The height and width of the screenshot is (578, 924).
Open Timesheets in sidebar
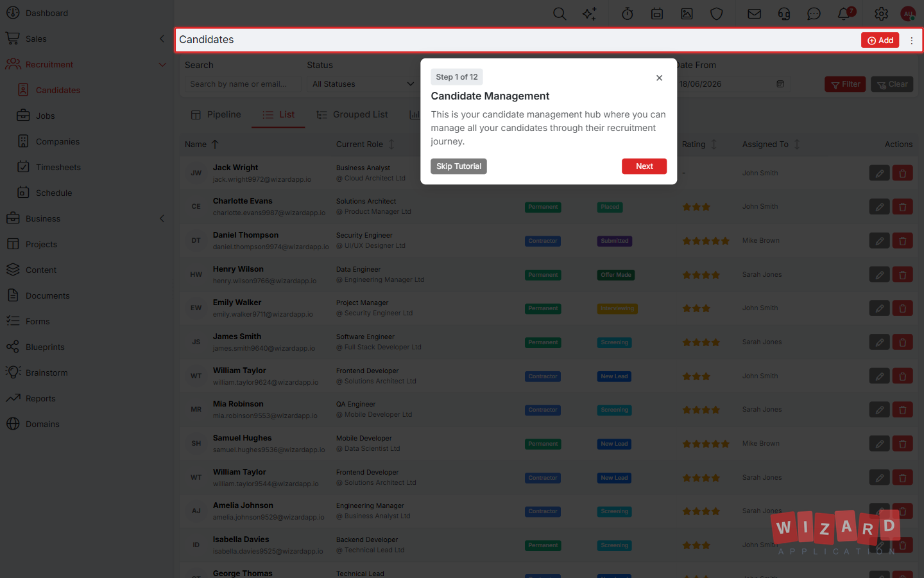(x=58, y=167)
